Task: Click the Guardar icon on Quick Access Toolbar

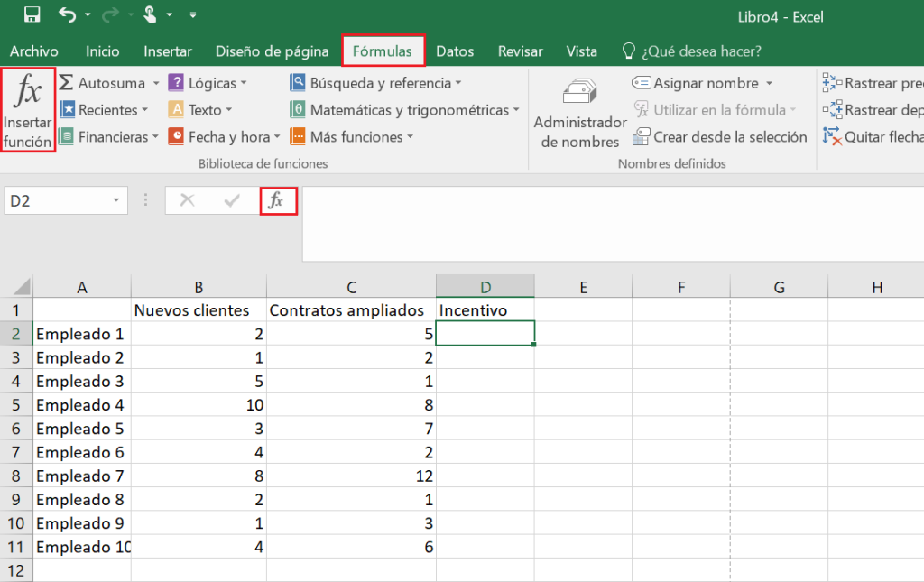Action: tap(30, 14)
